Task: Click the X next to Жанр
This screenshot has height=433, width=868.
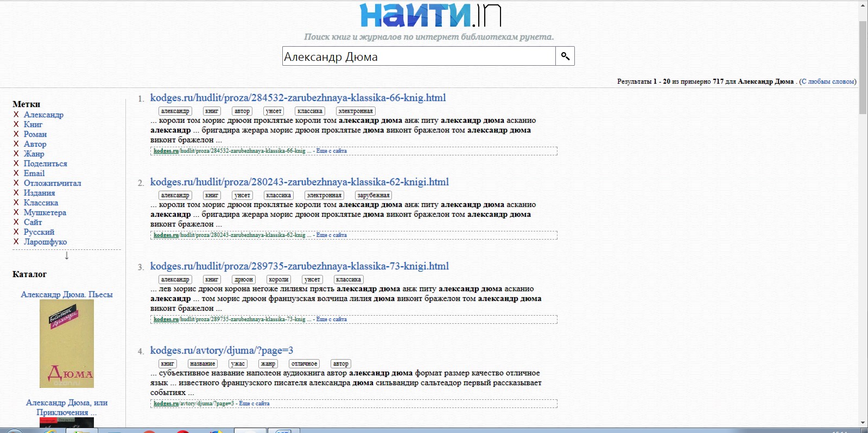Action: [16, 154]
